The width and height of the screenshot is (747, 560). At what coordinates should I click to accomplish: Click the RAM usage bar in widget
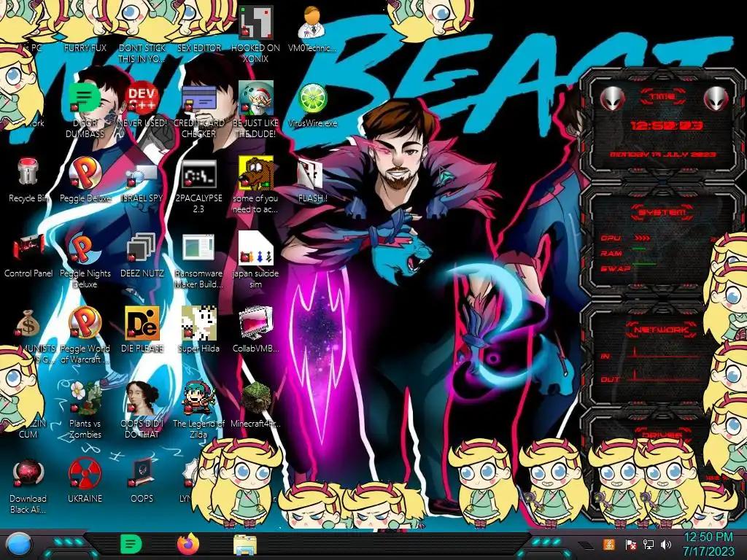[x=639, y=249]
